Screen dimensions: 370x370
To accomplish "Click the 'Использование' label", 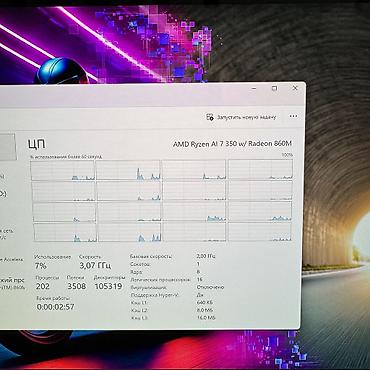I will 53,257.
